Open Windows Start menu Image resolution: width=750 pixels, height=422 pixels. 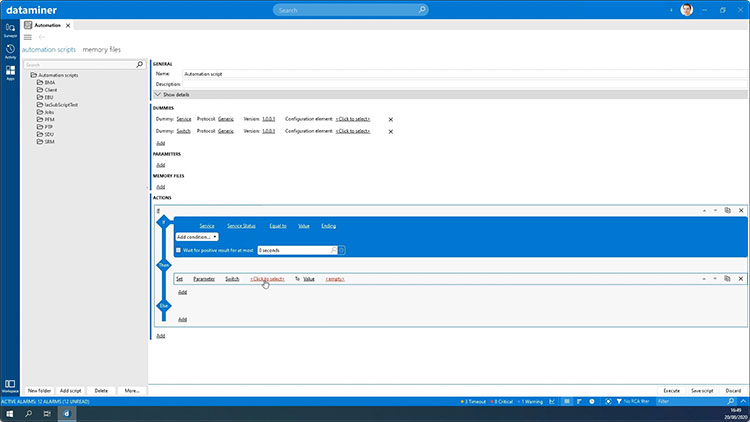point(10,414)
